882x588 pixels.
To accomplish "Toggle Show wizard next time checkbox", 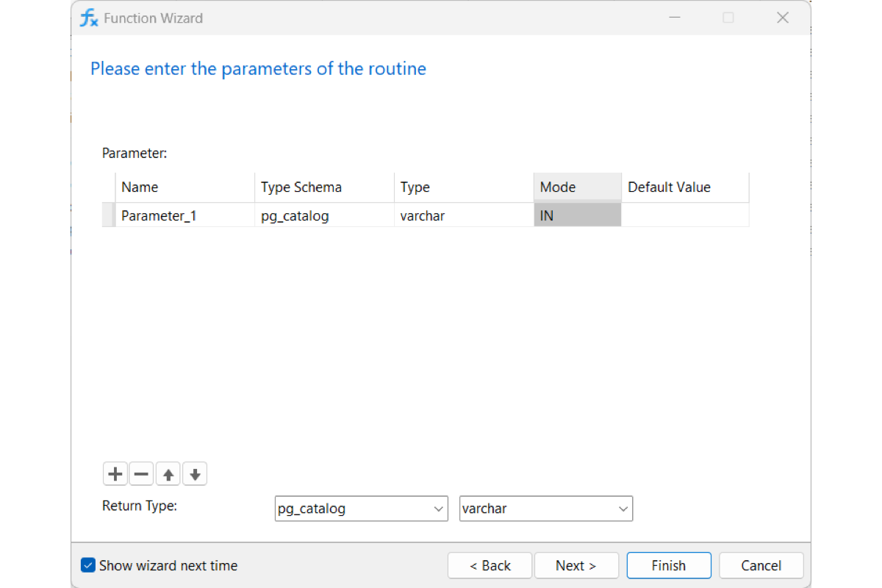I will 88,565.
